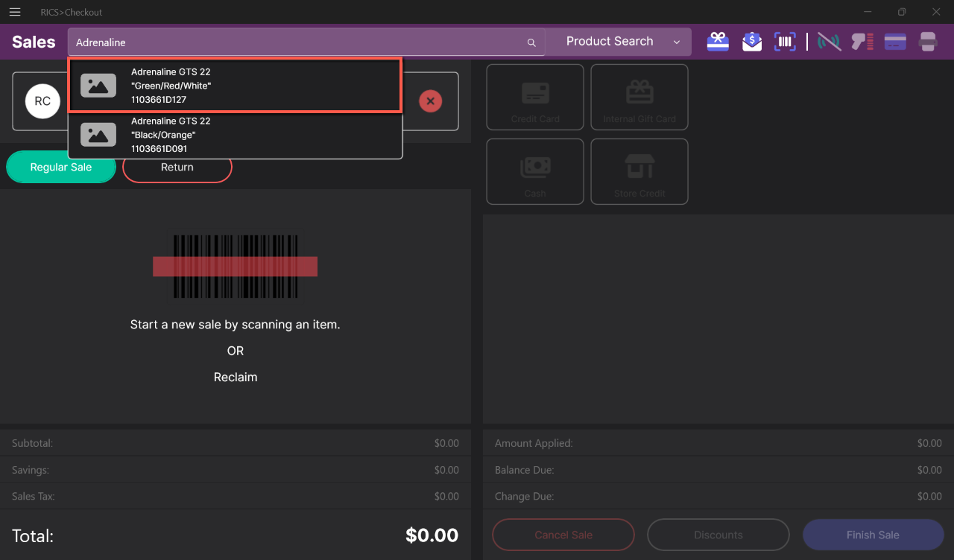Click the Change Due label

tap(524, 497)
